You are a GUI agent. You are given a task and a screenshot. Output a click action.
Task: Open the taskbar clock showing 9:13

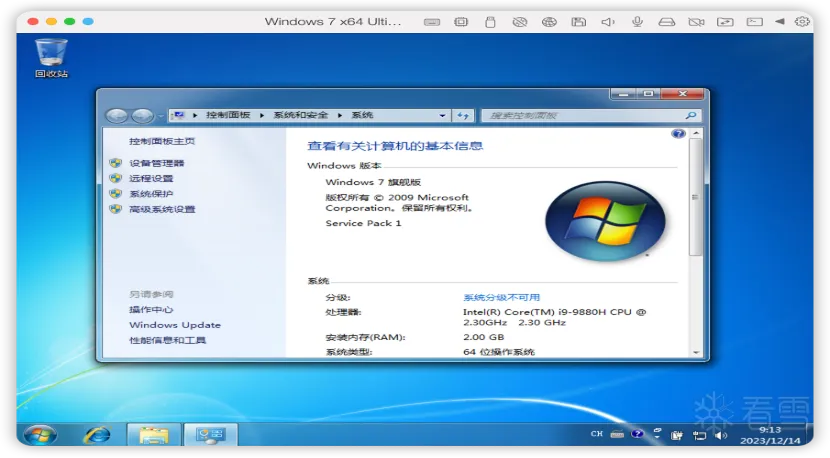pyautogui.click(x=770, y=435)
